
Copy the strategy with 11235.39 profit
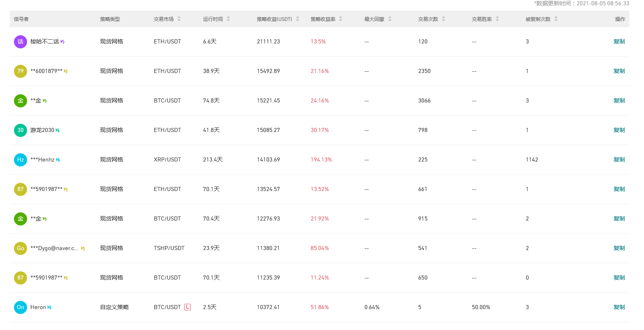coord(619,278)
